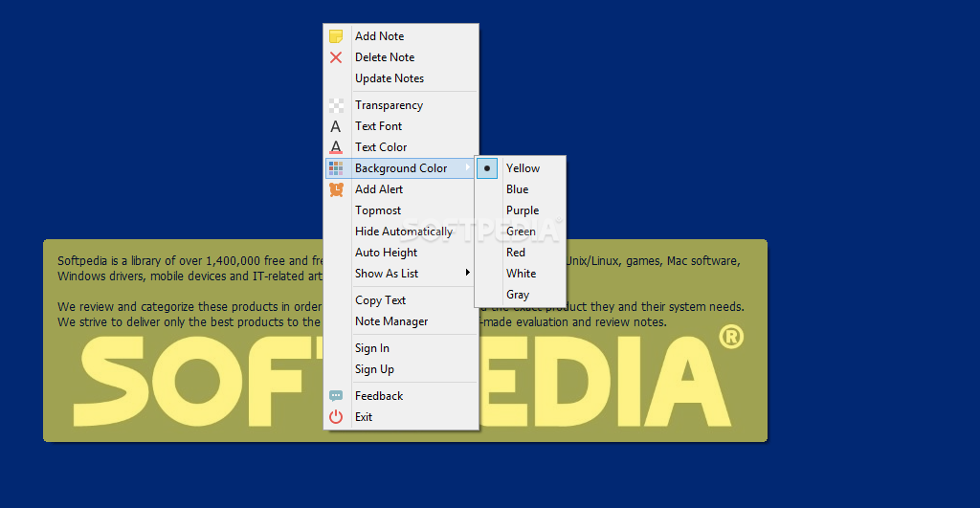Expand the Show As List submenu arrow
This screenshot has width=980, height=508.
pyautogui.click(x=467, y=273)
